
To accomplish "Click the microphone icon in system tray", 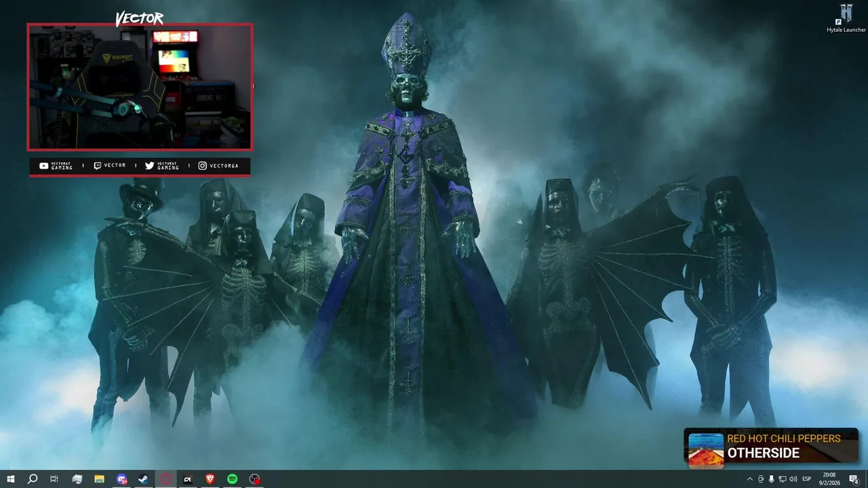I will 771,479.
